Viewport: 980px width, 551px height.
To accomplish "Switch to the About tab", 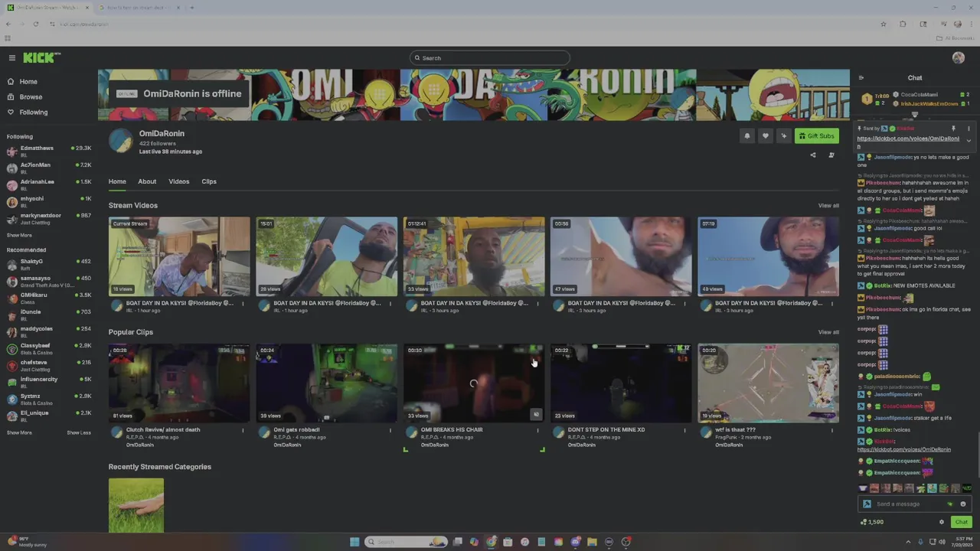I will coord(147,181).
